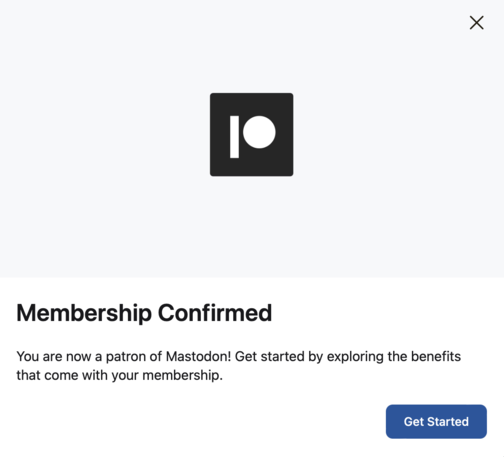This screenshot has width=504, height=457.
Task: Dismiss dialog with the X icon
Action: [x=476, y=23]
